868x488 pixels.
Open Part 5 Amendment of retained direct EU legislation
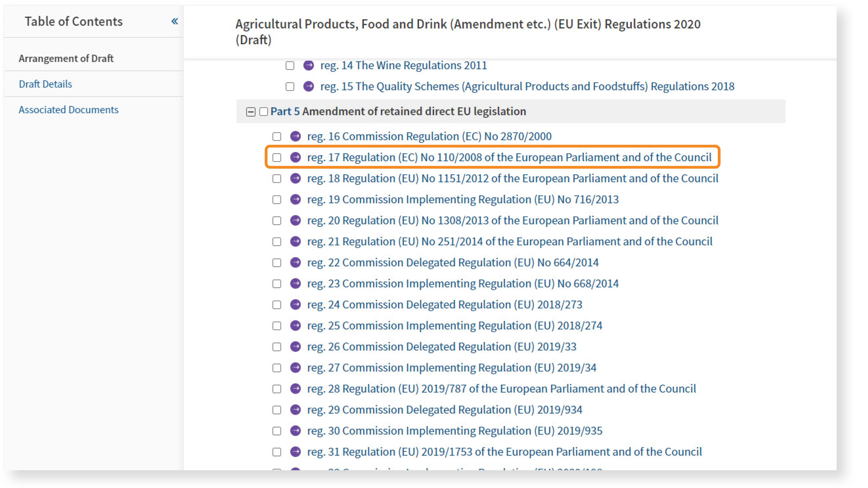[x=398, y=111]
